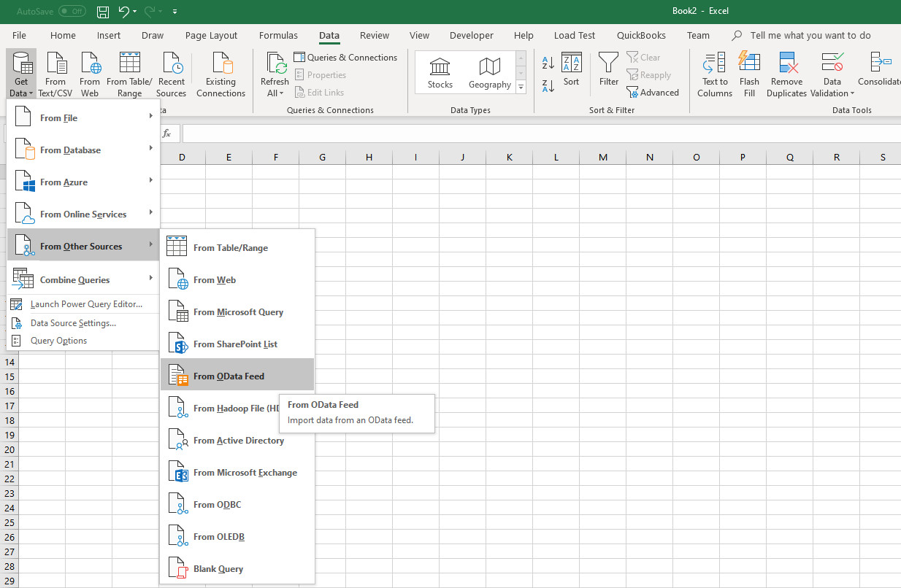Switch to the Formulas tab

pyautogui.click(x=278, y=35)
